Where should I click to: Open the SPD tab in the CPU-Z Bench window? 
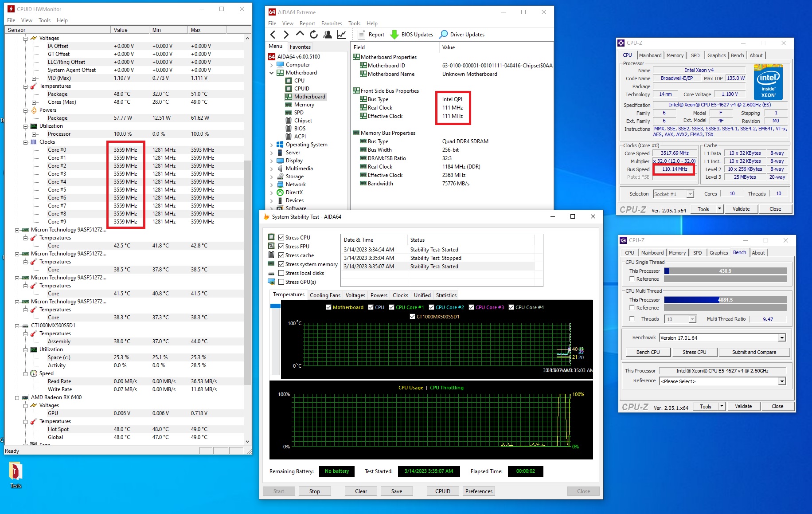click(697, 253)
